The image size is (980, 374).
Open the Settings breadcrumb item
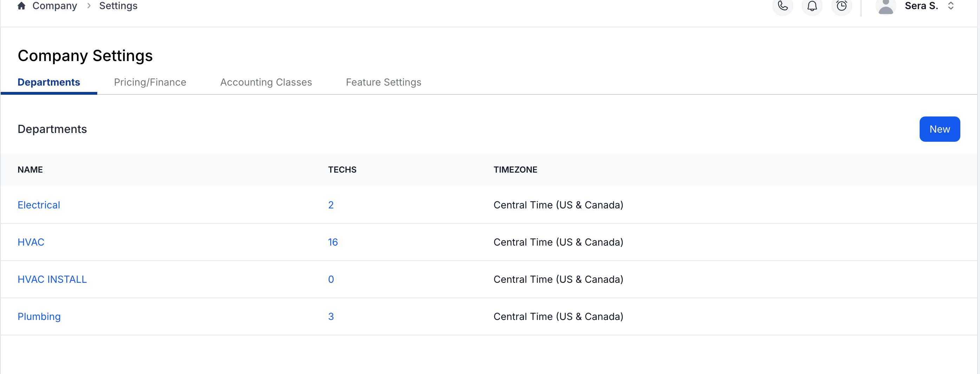tap(118, 6)
